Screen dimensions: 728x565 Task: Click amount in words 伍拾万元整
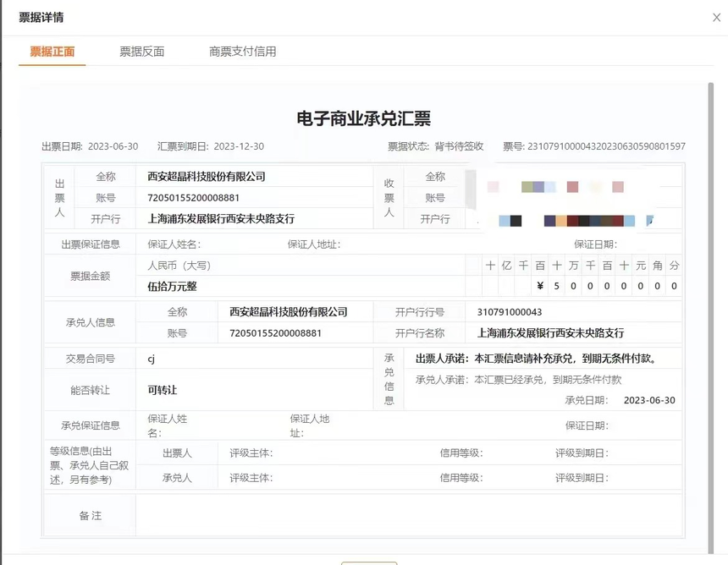172,286
